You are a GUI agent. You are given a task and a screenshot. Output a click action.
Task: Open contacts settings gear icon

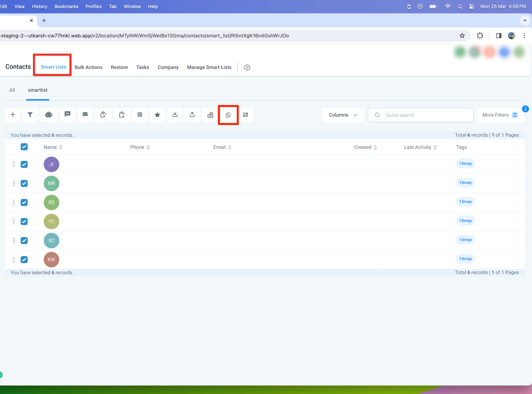(247, 68)
